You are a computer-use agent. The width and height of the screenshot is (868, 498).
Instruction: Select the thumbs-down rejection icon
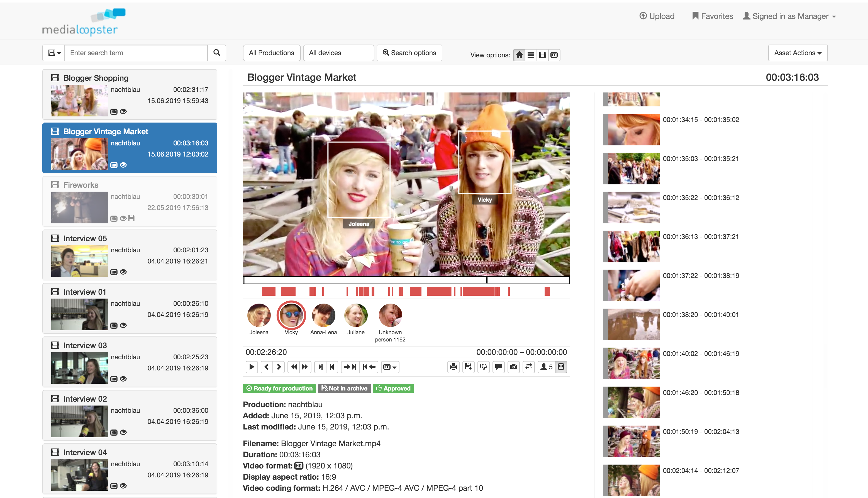tap(483, 367)
